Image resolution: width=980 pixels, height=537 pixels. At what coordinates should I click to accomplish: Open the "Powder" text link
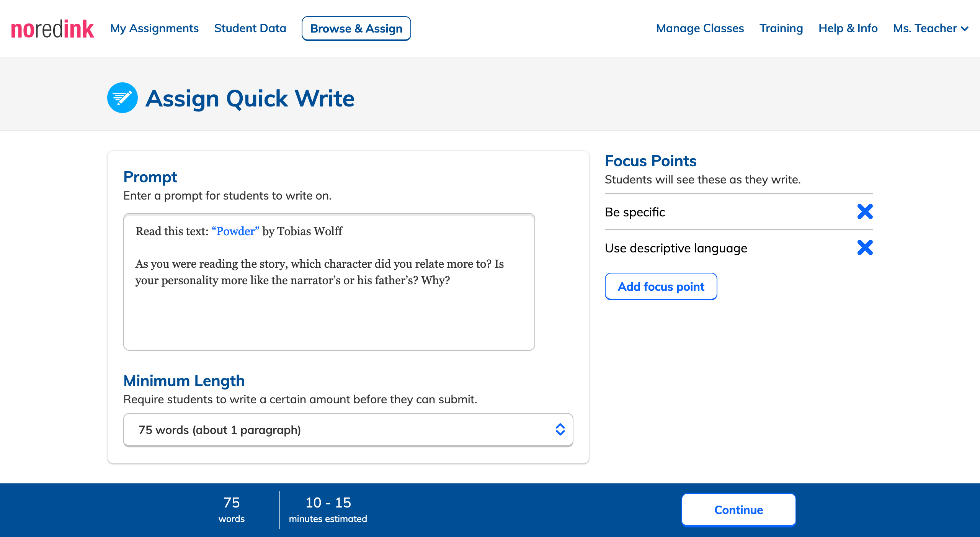point(235,231)
